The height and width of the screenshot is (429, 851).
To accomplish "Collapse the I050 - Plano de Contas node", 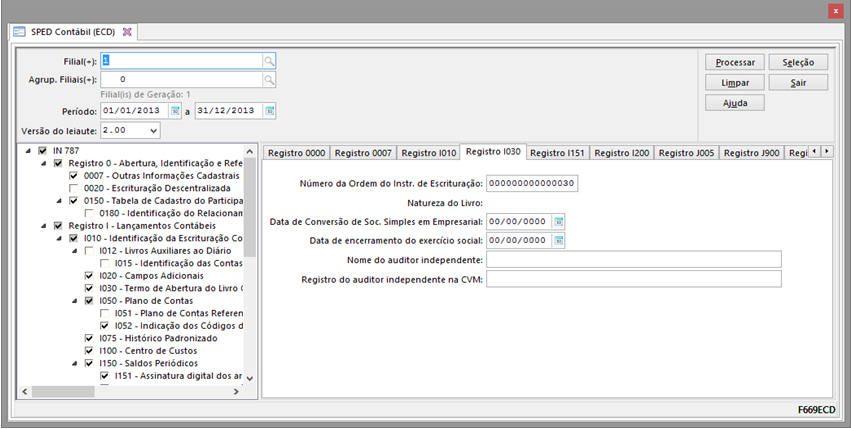I will click(x=75, y=301).
